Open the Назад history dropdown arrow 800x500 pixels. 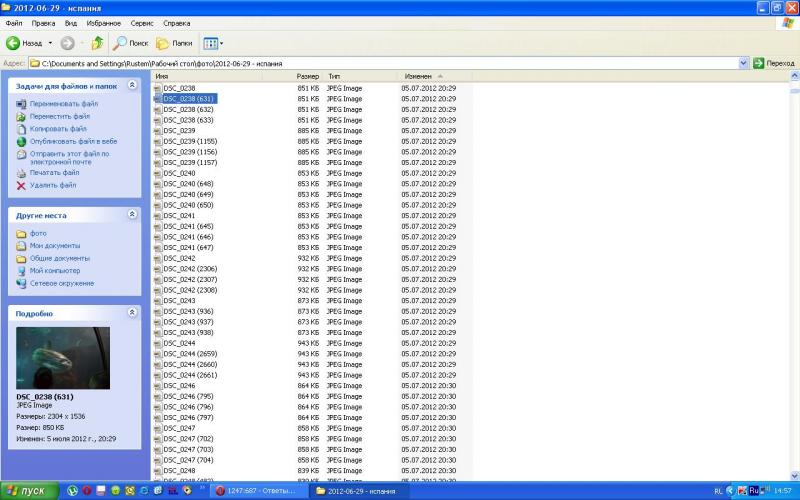point(50,43)
